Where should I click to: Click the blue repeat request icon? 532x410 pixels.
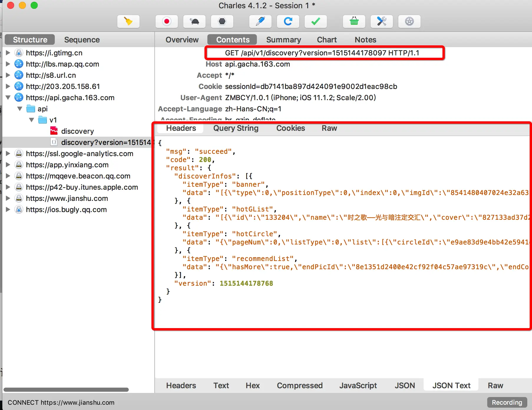point(288,21)
